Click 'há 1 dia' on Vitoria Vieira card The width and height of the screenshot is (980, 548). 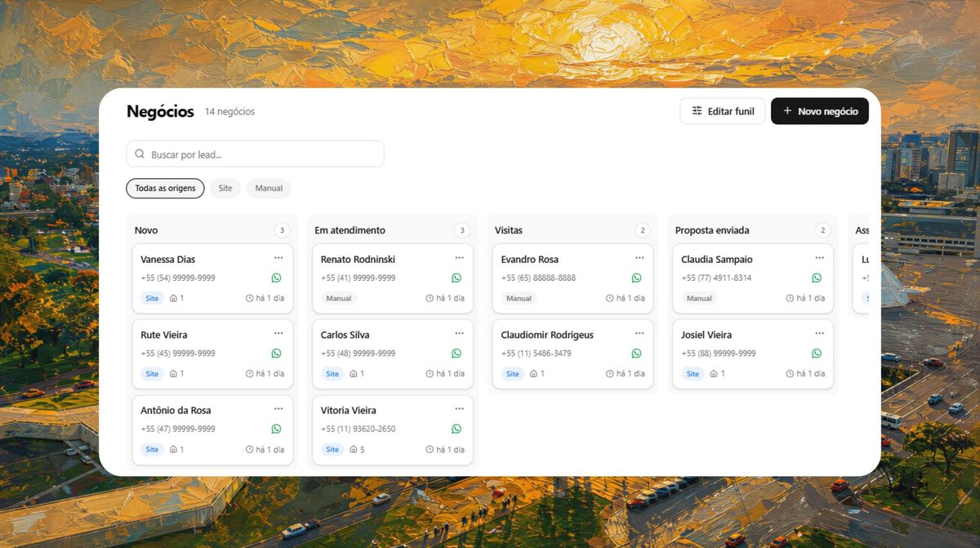pyautogui.click(x=450, y=449)
